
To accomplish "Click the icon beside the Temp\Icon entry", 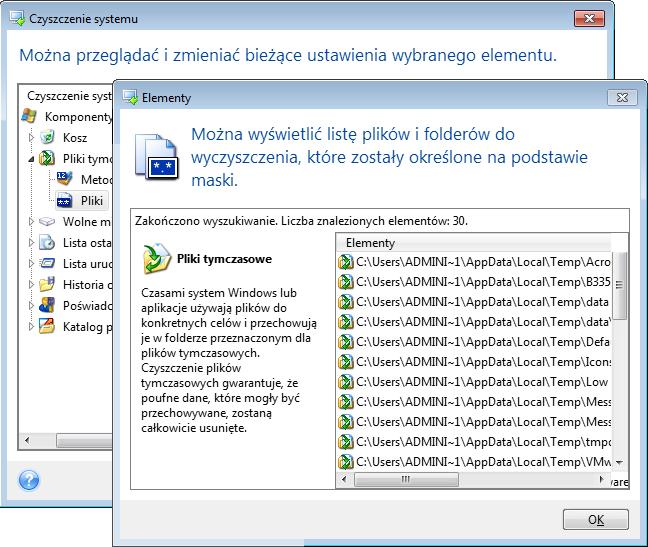I will (x=345, y=361).
